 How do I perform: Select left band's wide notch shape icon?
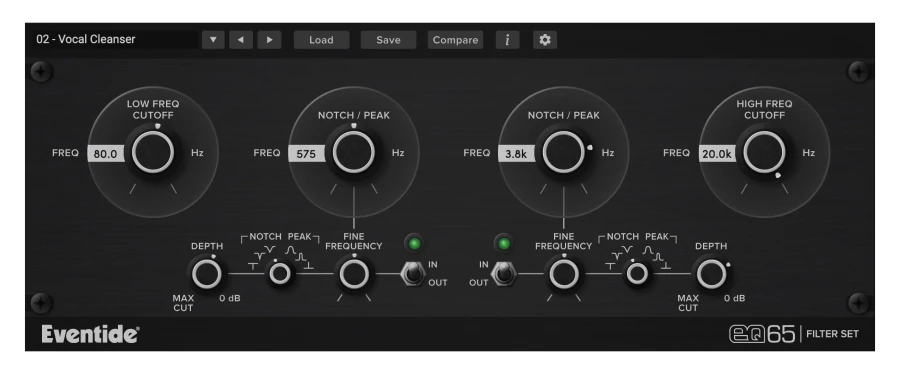click(x=270, y=250)
